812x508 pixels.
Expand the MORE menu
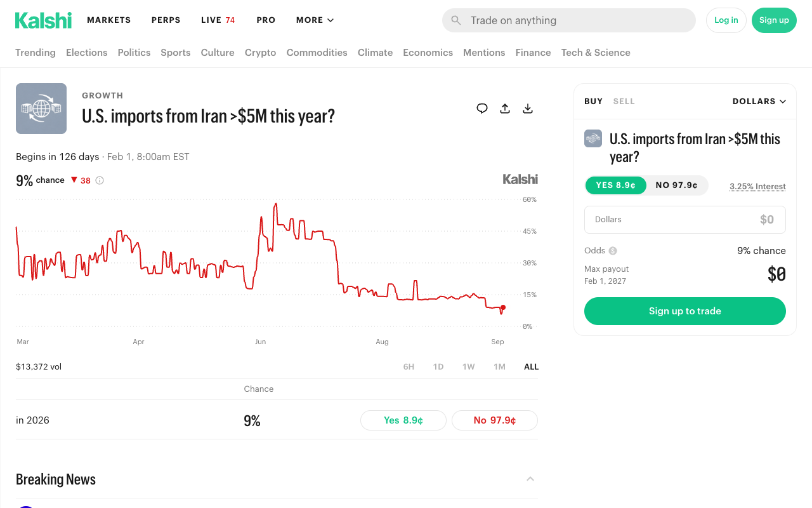click(315, 20)
